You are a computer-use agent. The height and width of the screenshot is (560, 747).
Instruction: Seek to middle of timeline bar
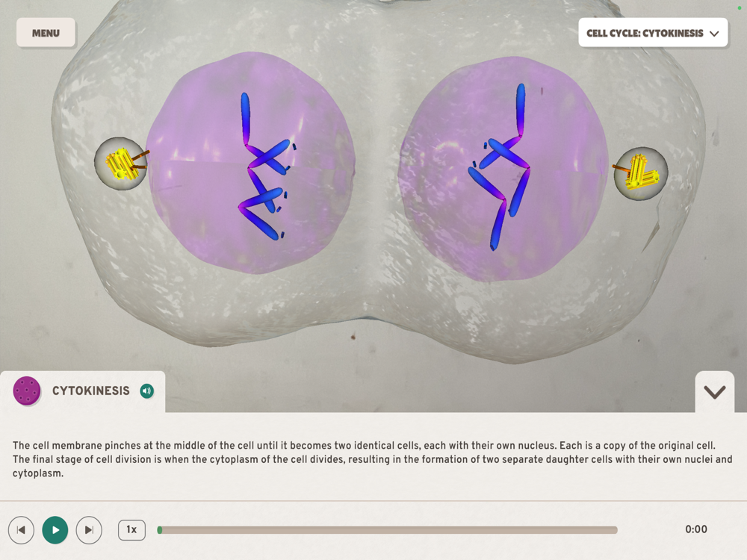point(387,530)
